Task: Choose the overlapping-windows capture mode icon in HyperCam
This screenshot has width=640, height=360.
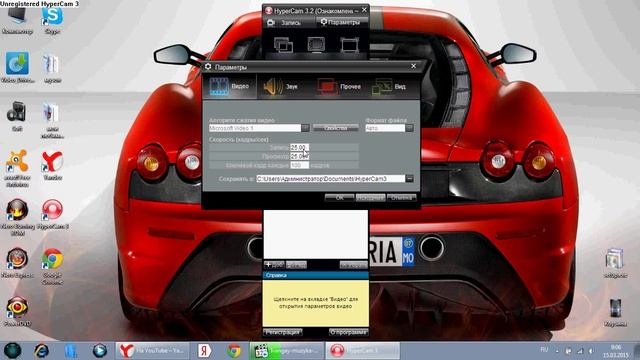Action: point(283,44)
